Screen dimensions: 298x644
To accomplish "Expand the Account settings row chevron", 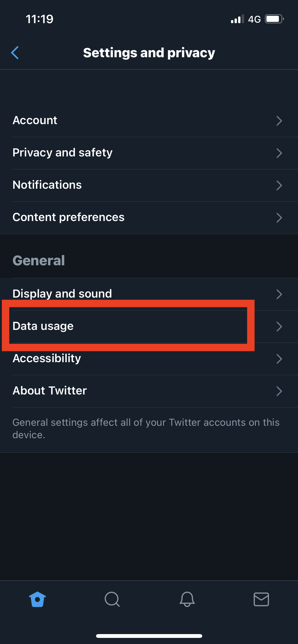I will [279, 121].
